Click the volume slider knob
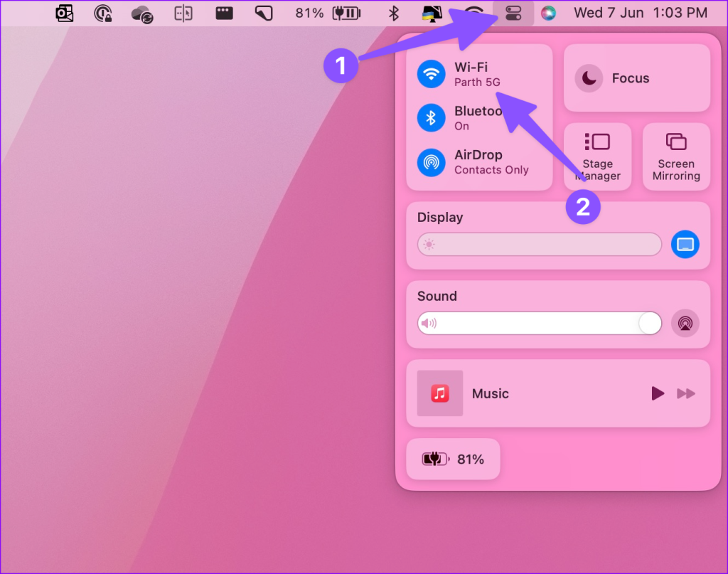The height and width of the screenshot is (574, 728). click(x=650, y=323)
